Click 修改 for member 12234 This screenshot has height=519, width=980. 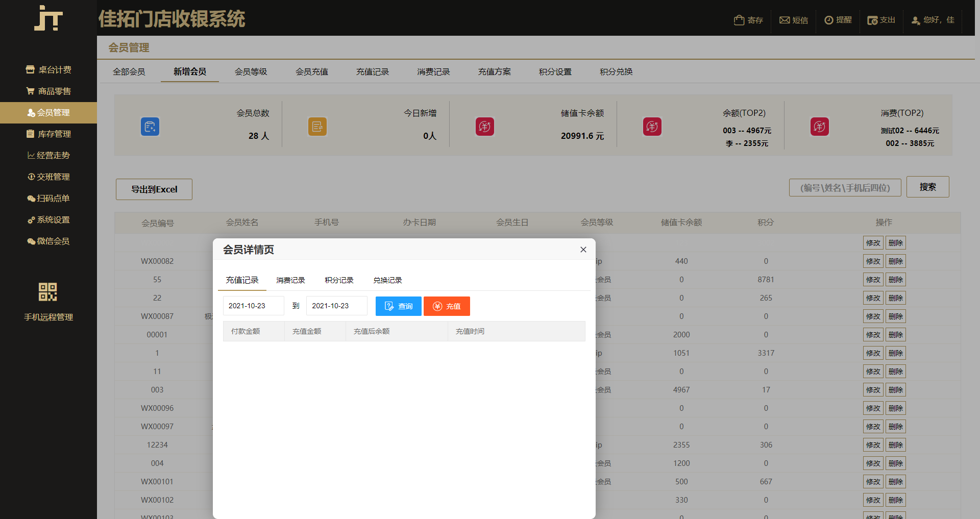873,445
